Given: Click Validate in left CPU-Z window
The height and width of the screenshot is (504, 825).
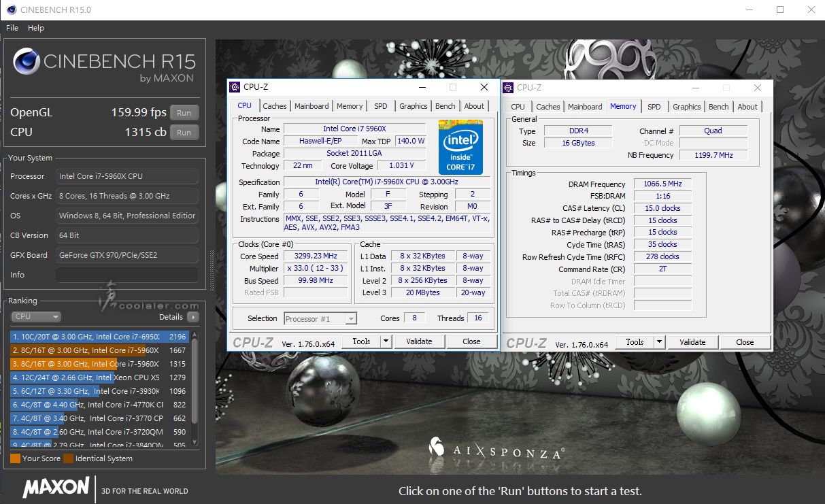Looking at the screenshot, I should pos(419,341).
